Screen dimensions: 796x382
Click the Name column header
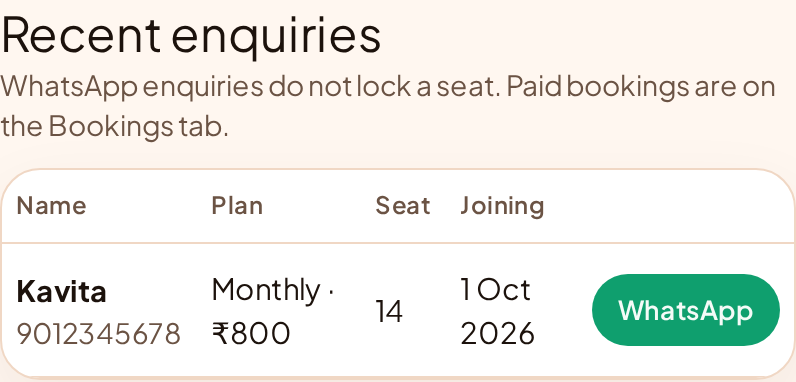51,206
